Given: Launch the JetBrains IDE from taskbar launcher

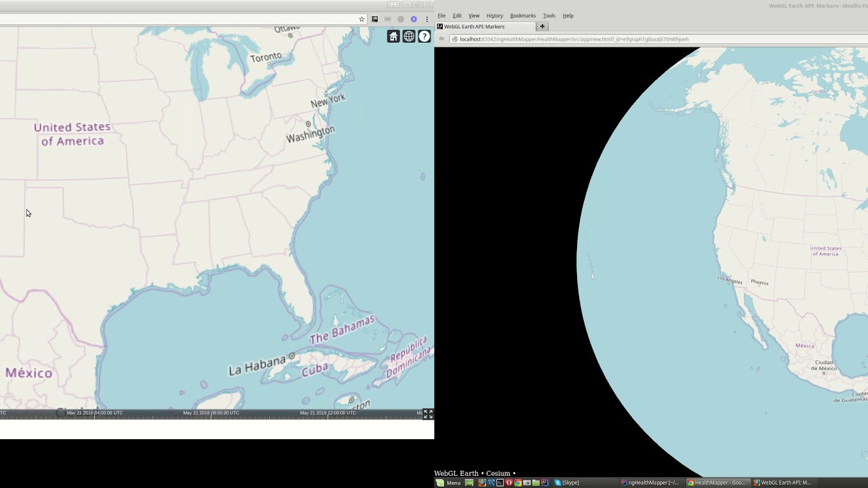Looking at the screenshot, I should tap(545, 483).
